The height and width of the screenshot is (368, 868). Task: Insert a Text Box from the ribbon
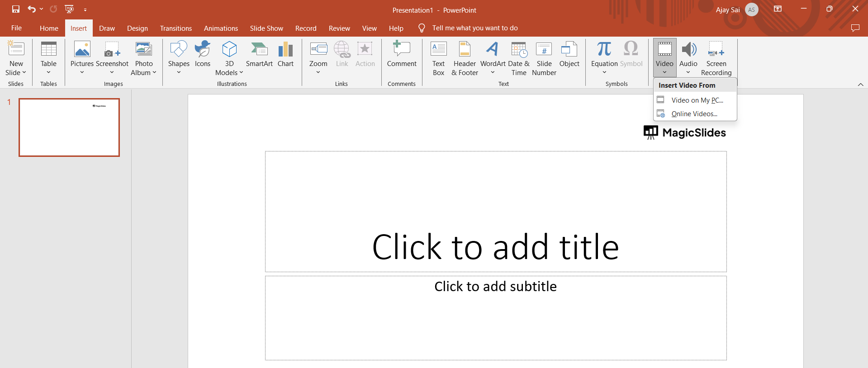(438, 58)
